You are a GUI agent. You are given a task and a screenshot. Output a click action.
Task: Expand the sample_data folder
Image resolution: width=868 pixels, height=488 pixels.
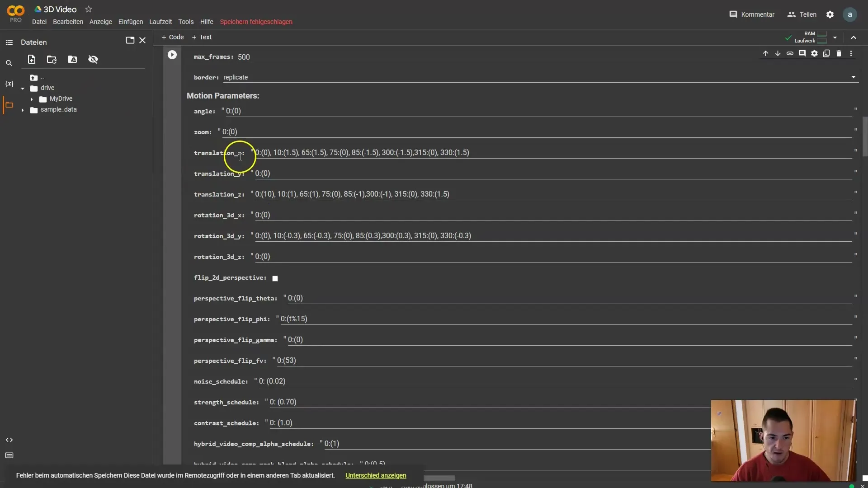(23, 110)
